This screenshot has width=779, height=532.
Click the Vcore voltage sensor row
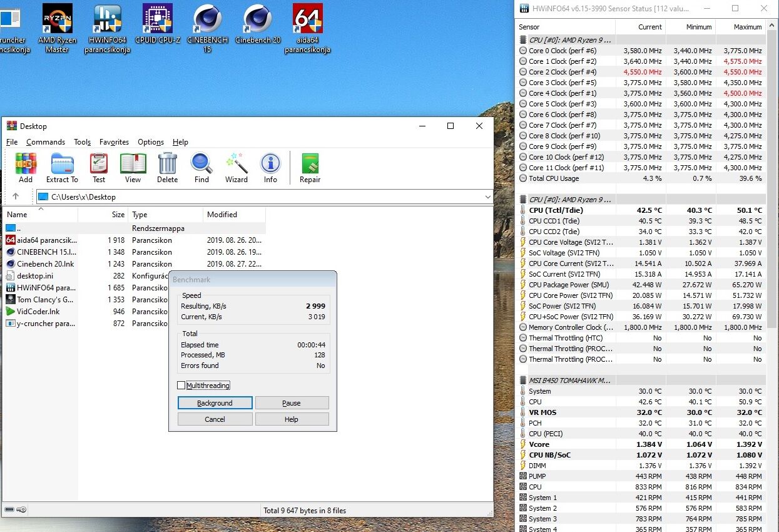(641, 444)
